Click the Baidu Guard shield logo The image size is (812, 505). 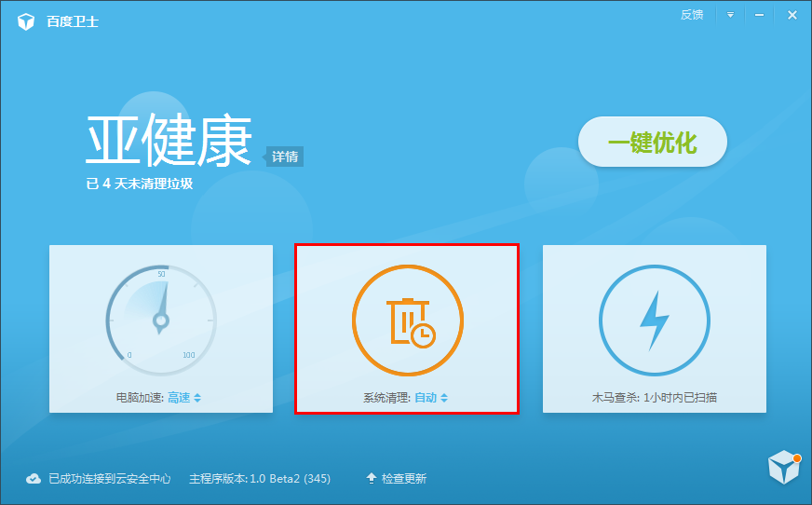point(26,21)
